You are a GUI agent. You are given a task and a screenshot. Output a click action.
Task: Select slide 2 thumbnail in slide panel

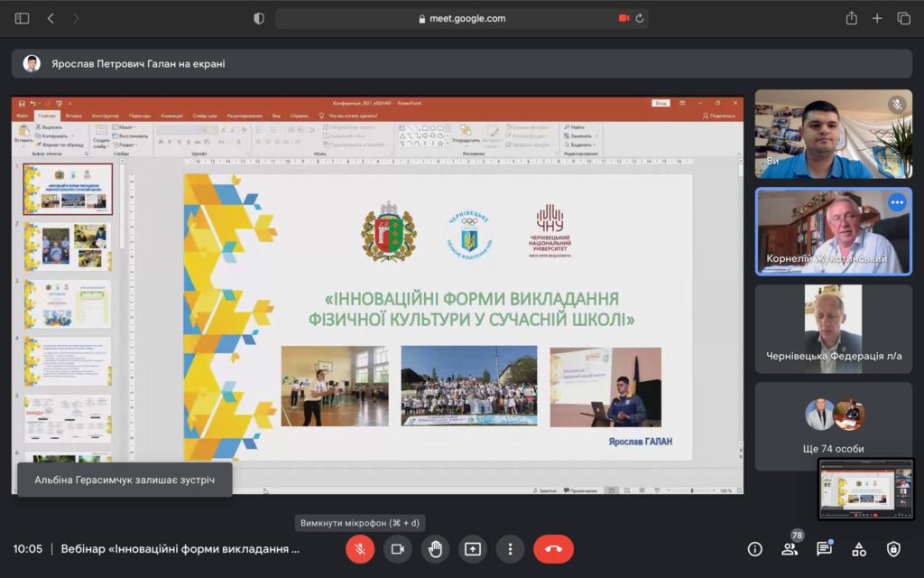click(68, 247)
